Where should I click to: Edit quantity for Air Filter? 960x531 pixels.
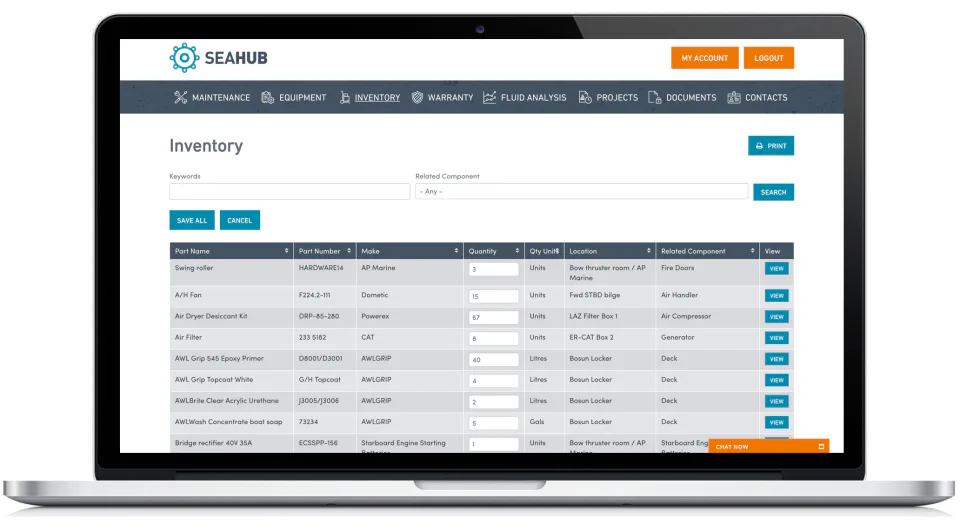pos(493,339)
